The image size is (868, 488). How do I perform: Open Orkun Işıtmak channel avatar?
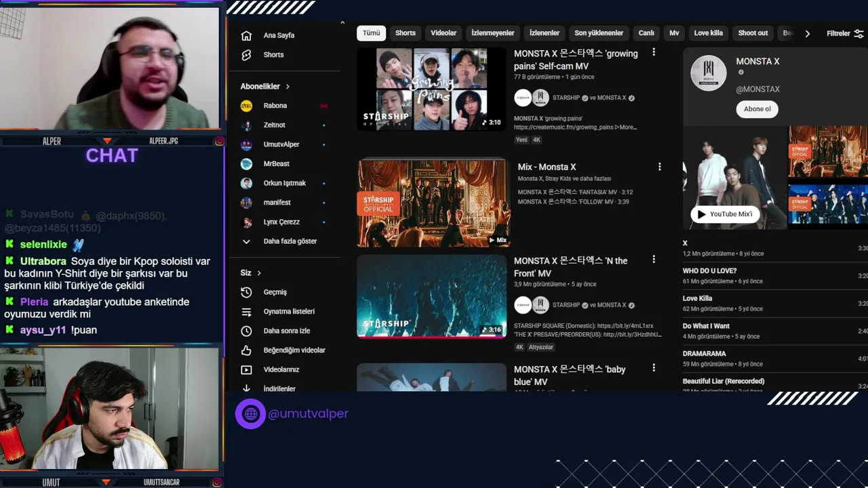(247, 183)
